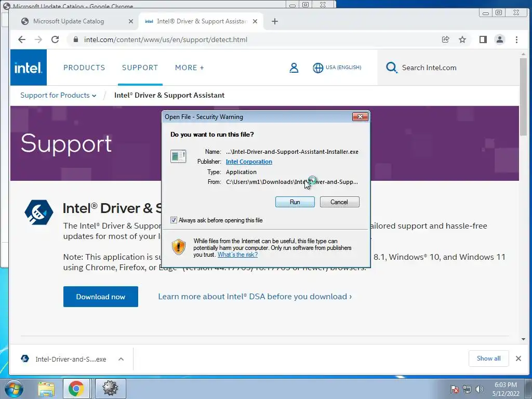Open the PRODUCTS menu
The image size is (532, 399).
(x=84, y=68)
